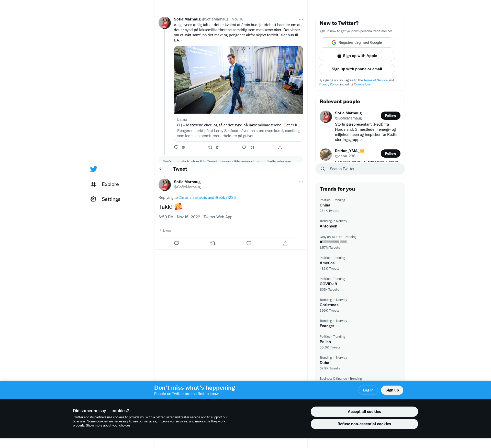The height and width of the screenshot is (448, 491).
Task: Follow Reidun_YMA_
Action: coord(390,154)
